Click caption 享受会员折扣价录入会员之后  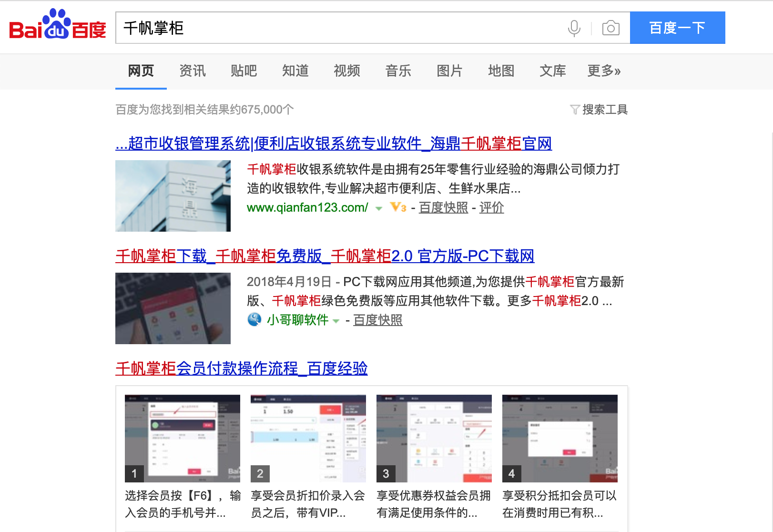pos(308,504)
